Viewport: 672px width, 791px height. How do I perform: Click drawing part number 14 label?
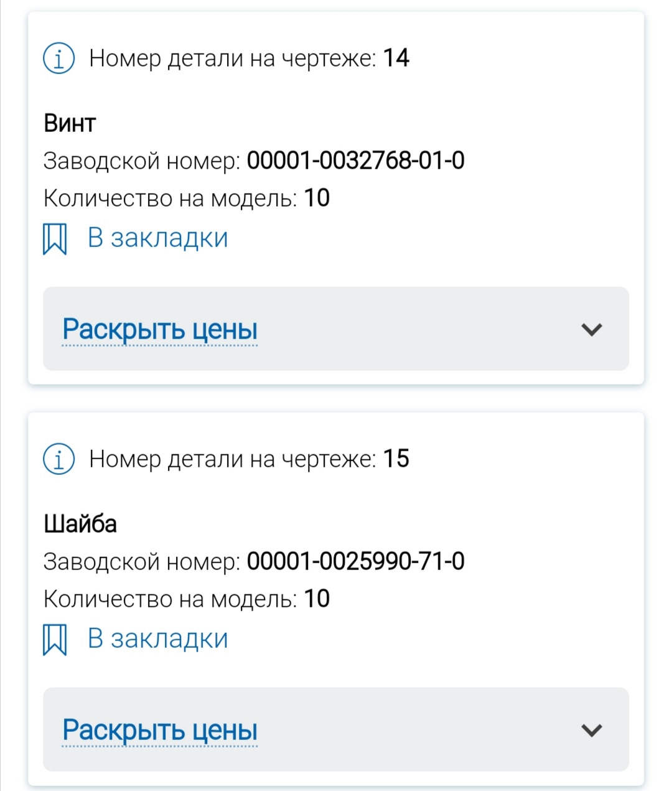[249, 59]
